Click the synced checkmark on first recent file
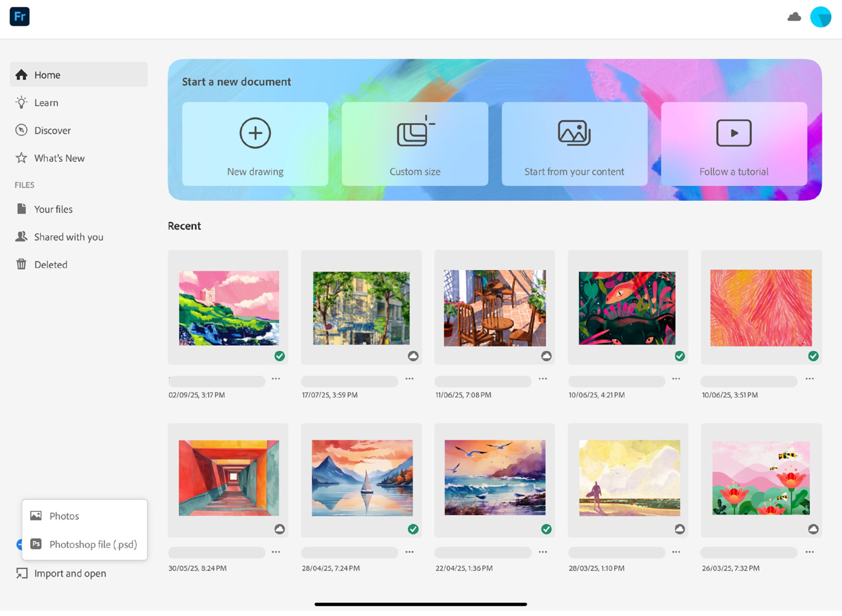Image resolution: width=842 pixels, height=616 pixels. [280, 356]
